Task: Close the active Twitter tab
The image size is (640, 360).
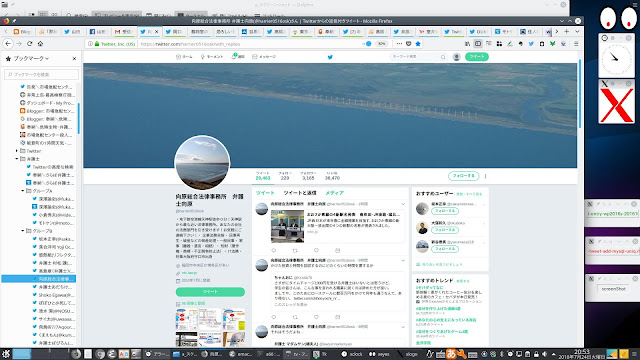Action: coord(156,31)
